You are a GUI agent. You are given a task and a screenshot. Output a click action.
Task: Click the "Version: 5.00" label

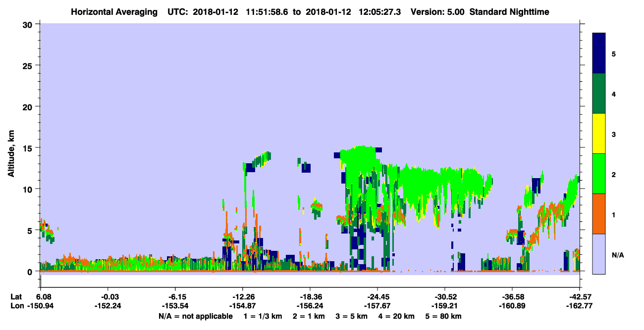435,11
